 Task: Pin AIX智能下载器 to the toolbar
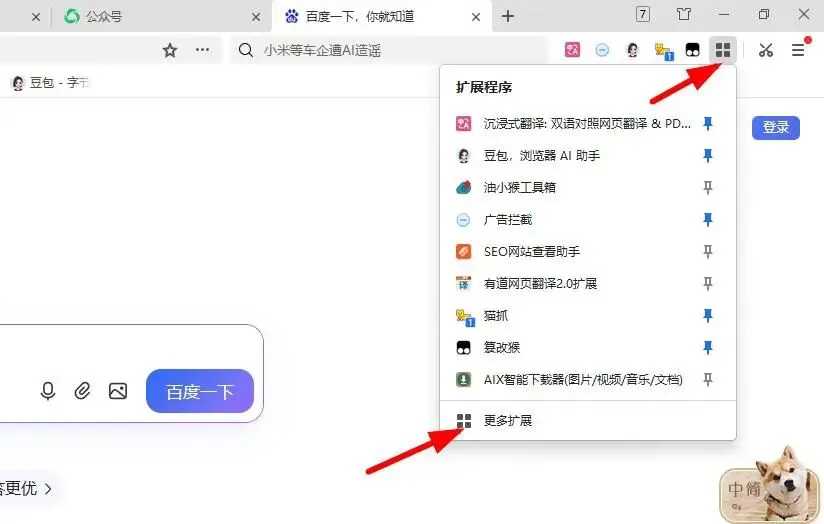coord(708,379)
